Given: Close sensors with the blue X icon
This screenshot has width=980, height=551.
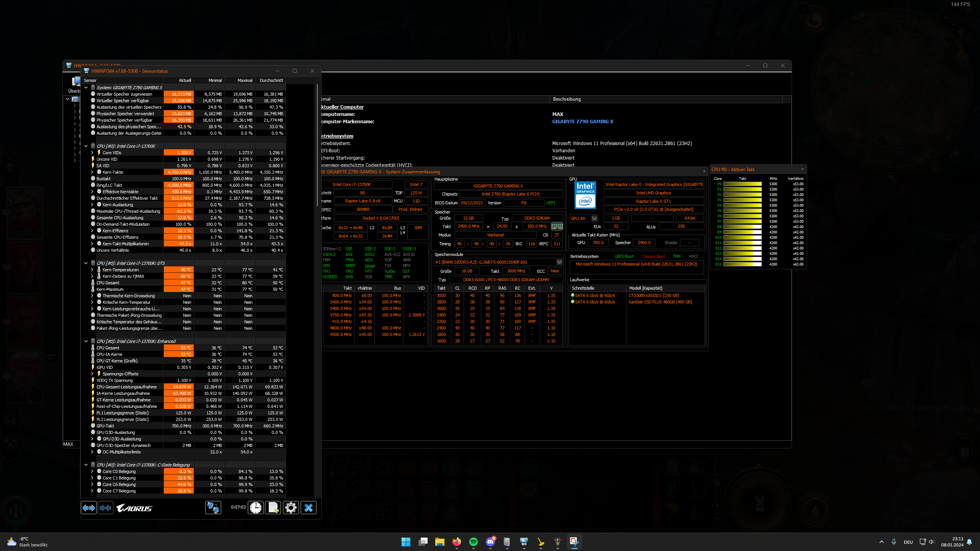Looking at the screenshot, I should point(309,508).
